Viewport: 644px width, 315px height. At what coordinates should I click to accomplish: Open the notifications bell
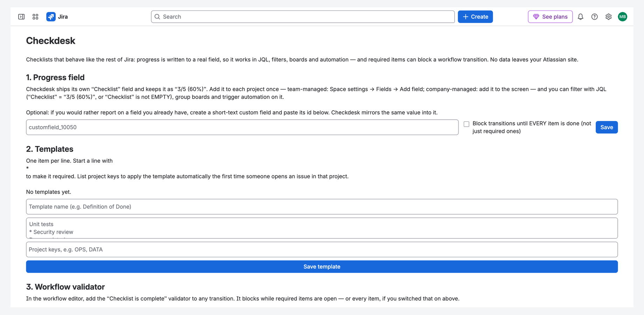(580, 17)
